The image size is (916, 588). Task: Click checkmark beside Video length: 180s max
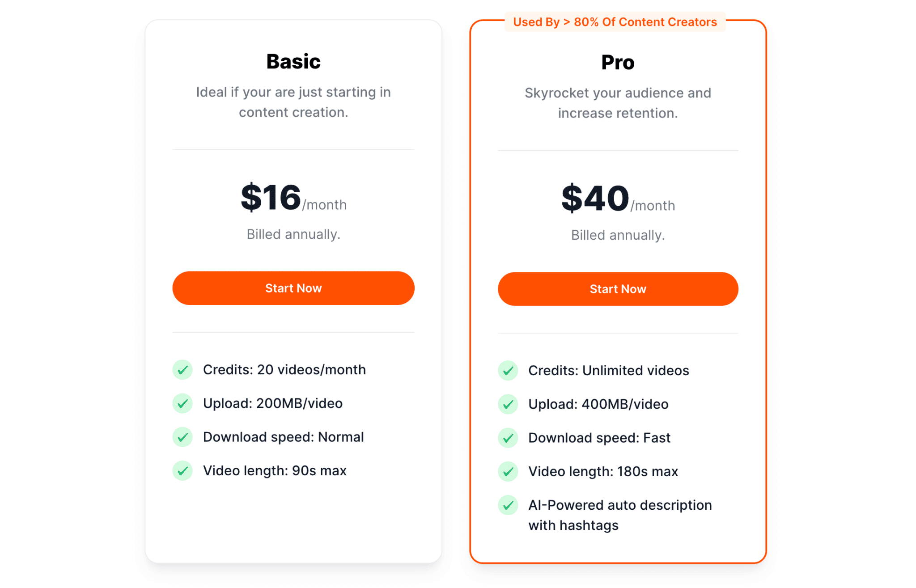[x=508, y=471]
